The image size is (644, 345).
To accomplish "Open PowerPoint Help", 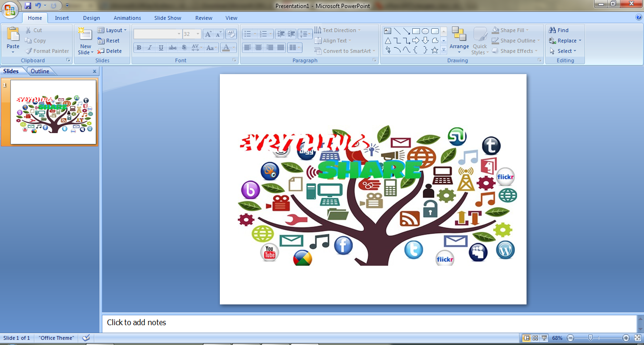I will click(x=639, y=17).
